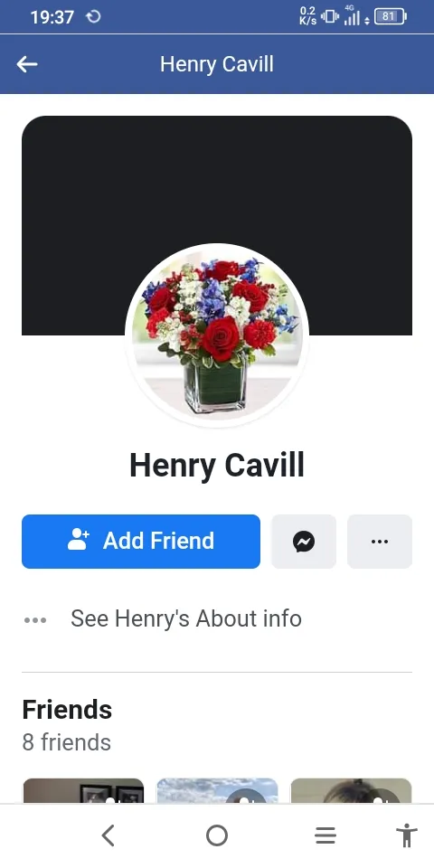Viewport: 434px width, 868px height.
Task: Click the battery indicator in status bar
Action: [x=391, y=16]
